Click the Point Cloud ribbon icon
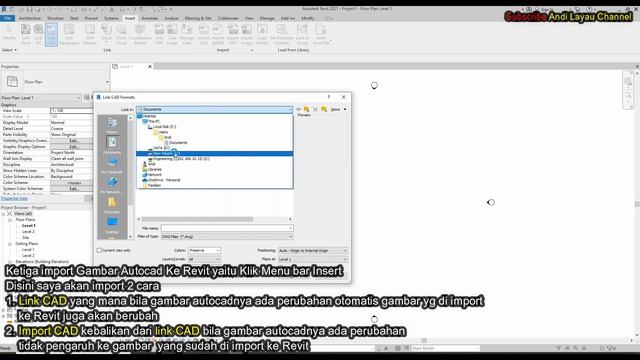Screen dimensions: 640x360 point(122,34)
